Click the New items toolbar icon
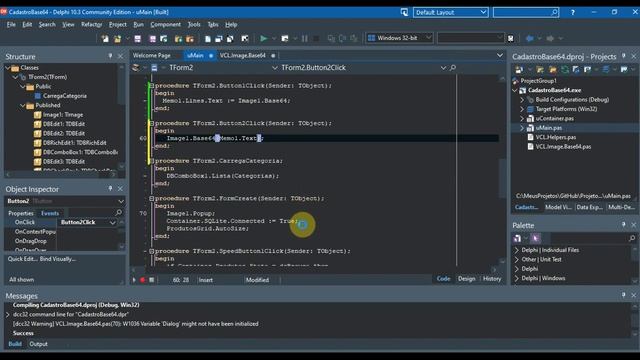 pyautogui.click(x=105, y=38)
